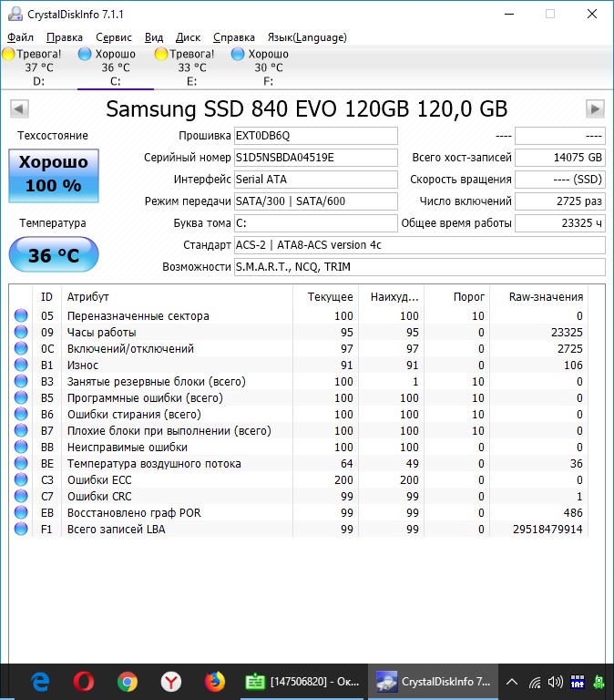
Task: Click serial number field S1D5NSBDA04519E
Action: pos(316,158)
